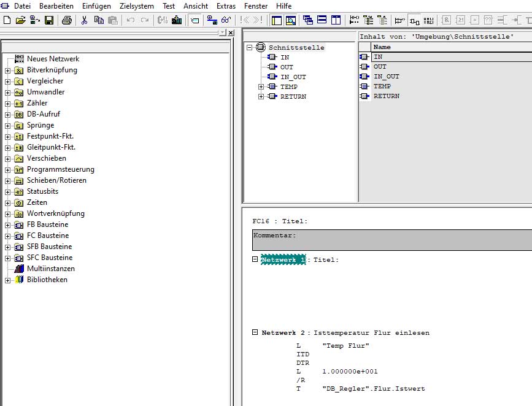Open the Einfügen menu
This screenshot has height=406, width=532.
coord(96,6)
